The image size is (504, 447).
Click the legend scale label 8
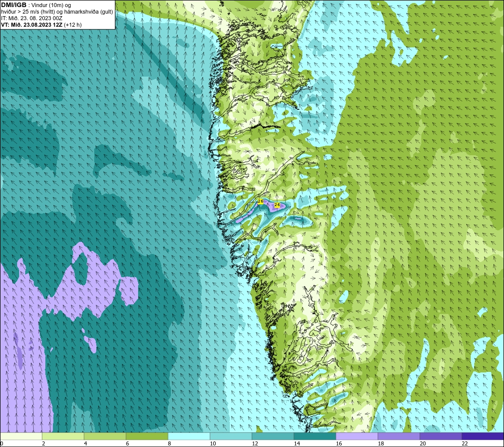pos(169,443)
